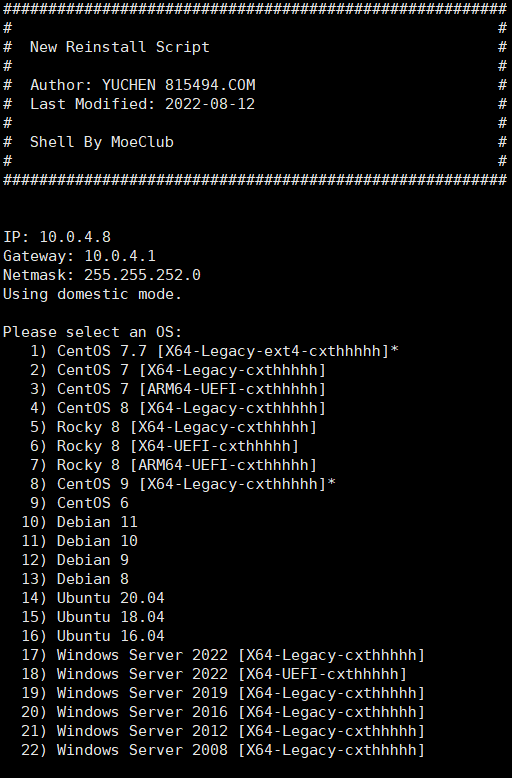This screenshot has height=778, width=512.
Task: Click Windows Server 2022 X64-UEFI line
Action: [x=214, y=674]
